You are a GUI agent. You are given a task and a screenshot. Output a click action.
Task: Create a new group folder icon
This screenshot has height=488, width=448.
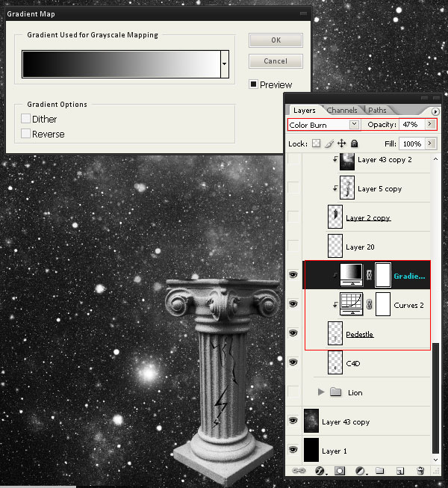point(380,471)
